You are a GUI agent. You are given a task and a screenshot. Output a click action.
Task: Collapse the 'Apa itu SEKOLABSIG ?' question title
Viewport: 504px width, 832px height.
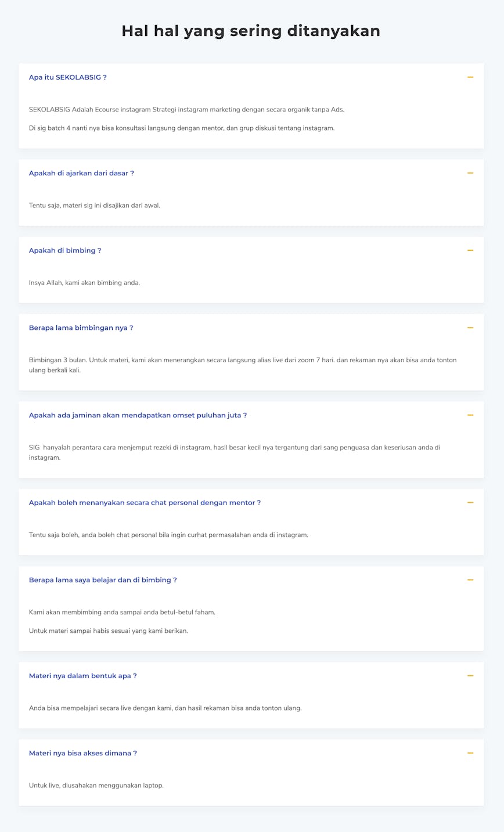(x=67, y=77)
